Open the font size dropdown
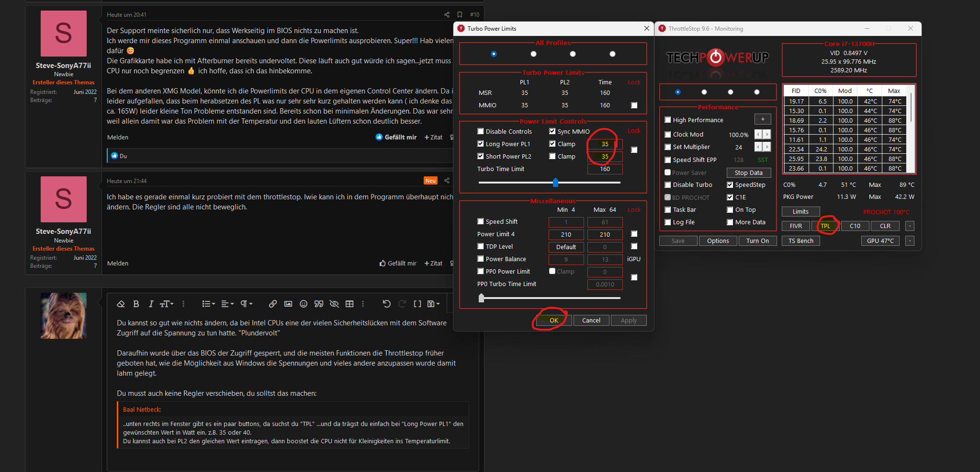 click(167, 304)
